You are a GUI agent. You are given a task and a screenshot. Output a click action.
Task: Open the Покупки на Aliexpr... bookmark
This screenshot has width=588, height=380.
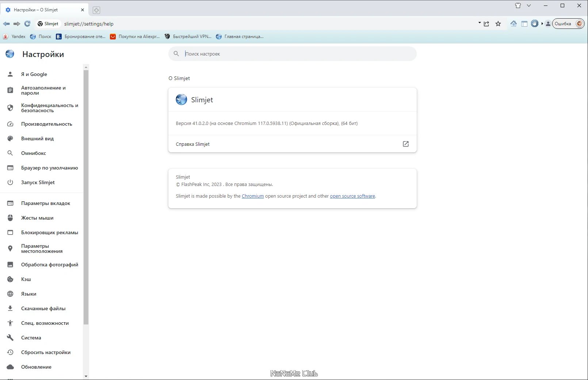coord(135,37)
